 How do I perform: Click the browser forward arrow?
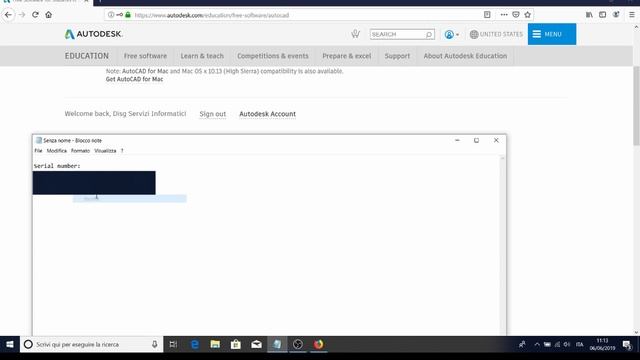tap(22, 15)
